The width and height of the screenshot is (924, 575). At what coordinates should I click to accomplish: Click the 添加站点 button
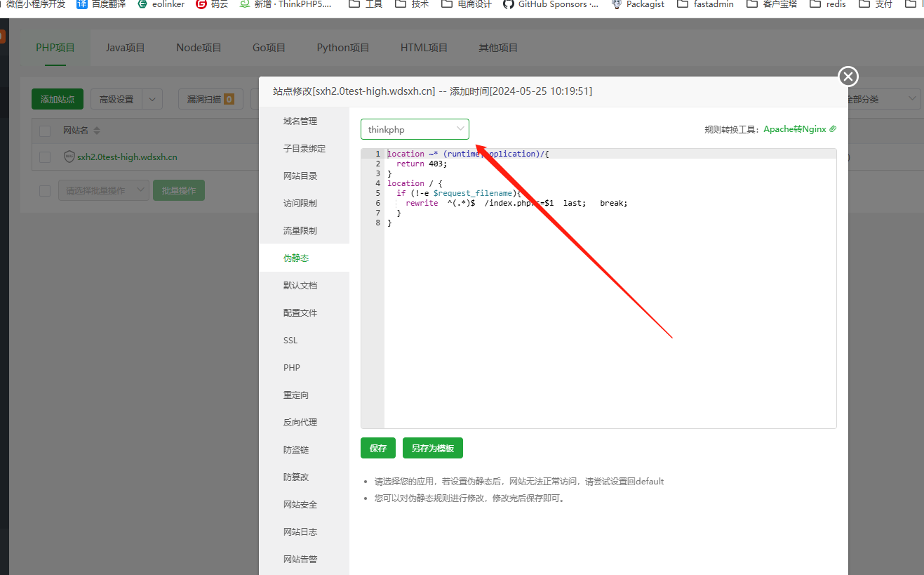click(58, 99)
